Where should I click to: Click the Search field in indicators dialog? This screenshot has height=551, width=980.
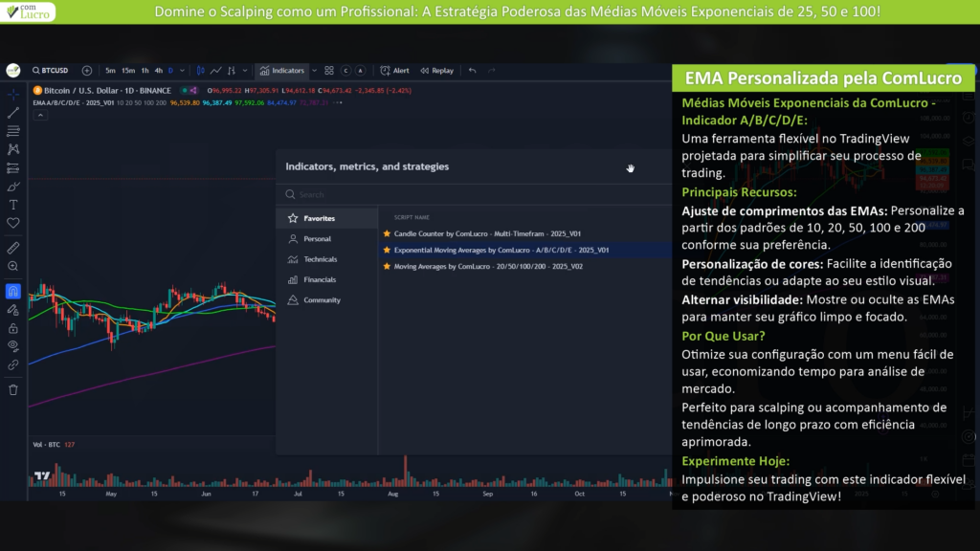475,194
